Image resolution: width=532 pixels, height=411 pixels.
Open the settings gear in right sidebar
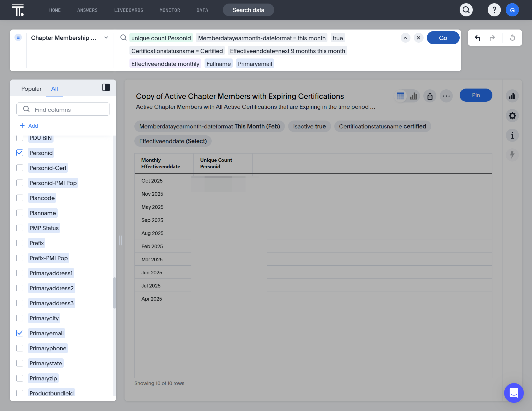click(x=512, y=116)
